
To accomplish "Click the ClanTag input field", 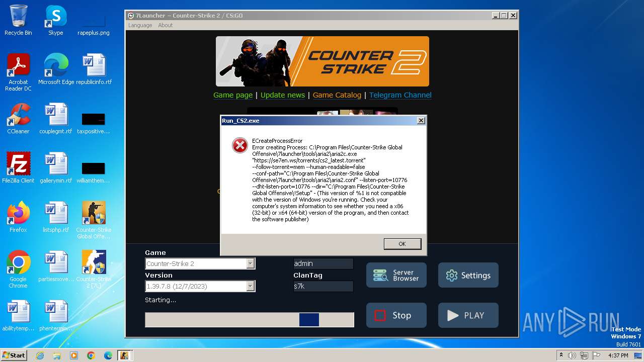I will pyautogui.click(x=324, y=286).
